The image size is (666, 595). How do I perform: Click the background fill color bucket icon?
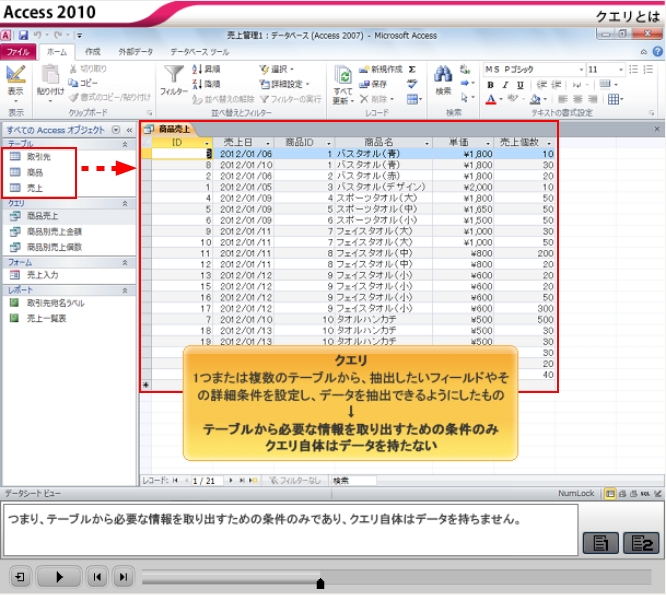535,99
